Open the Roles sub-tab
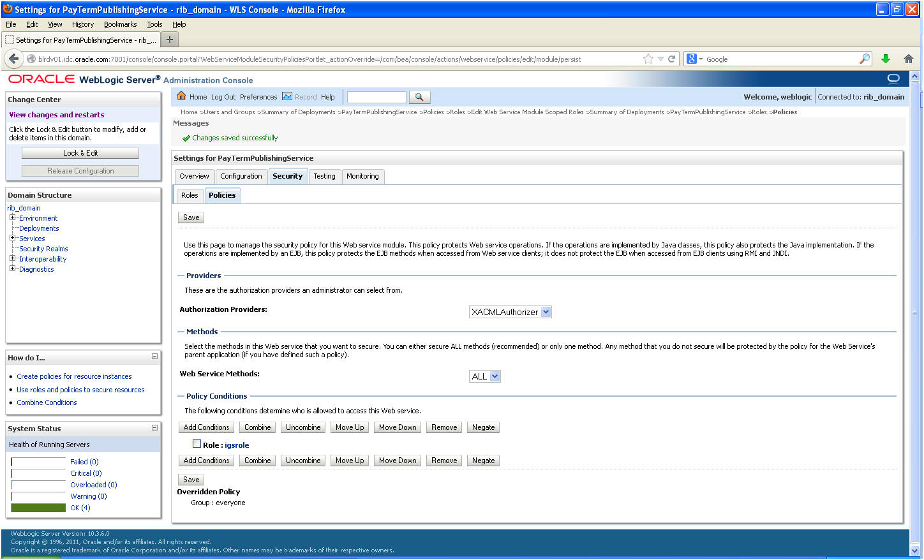 (x=190, y=195)
